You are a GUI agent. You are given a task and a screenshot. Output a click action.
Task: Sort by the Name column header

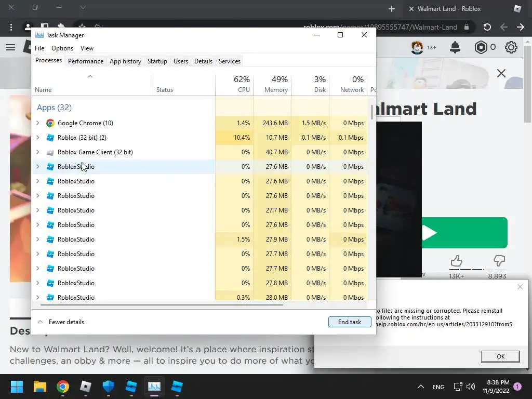[x=92, y=84]
